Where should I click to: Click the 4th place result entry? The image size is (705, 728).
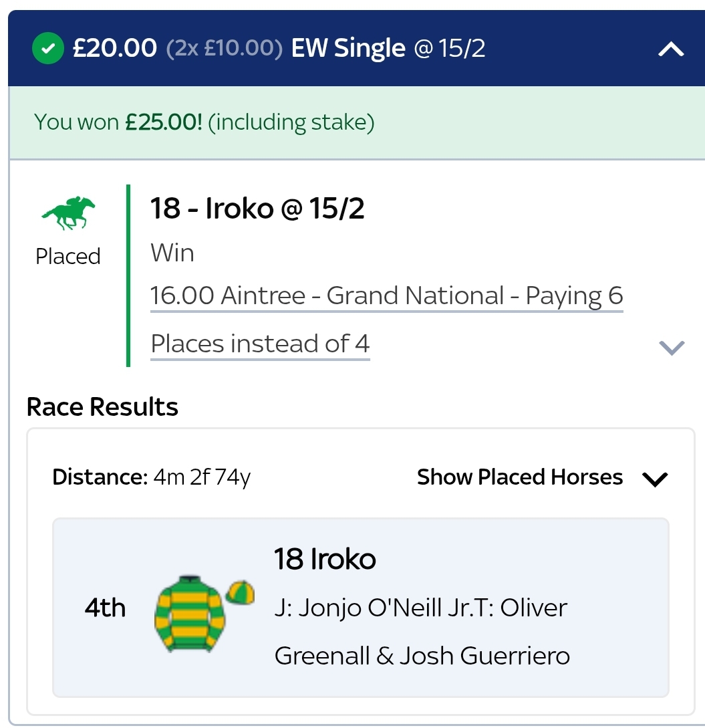106,608
